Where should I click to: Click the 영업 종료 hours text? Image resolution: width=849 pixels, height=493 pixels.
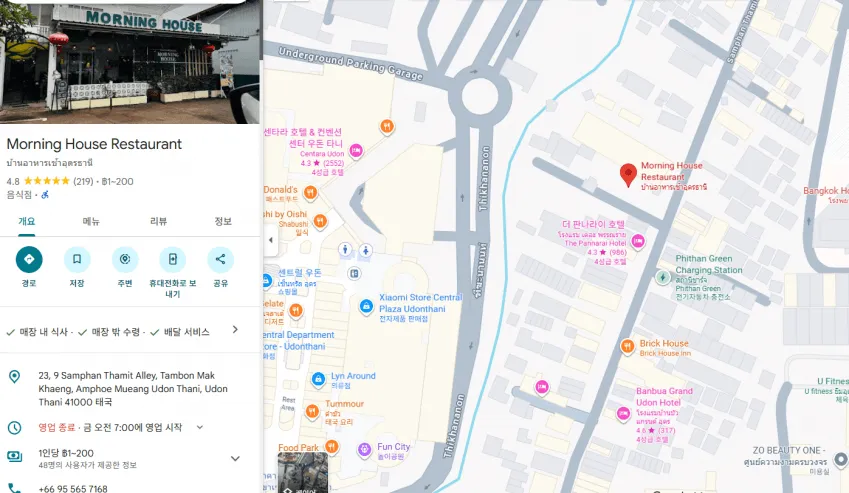pos(56,428)
